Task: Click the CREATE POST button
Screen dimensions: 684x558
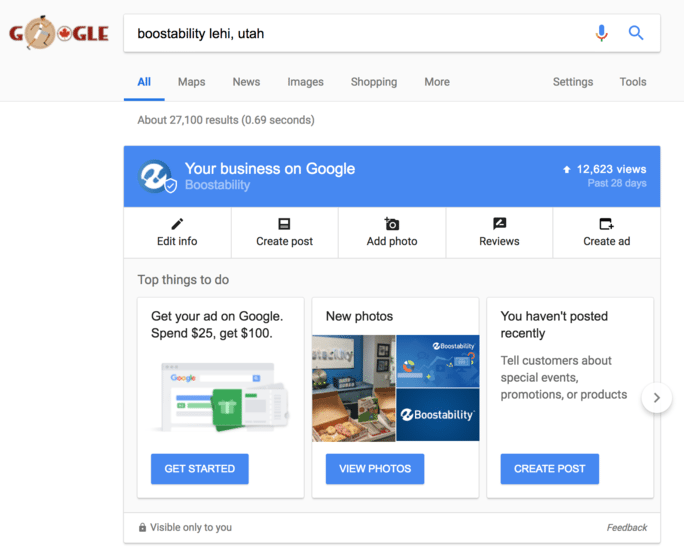Action: 550,469
